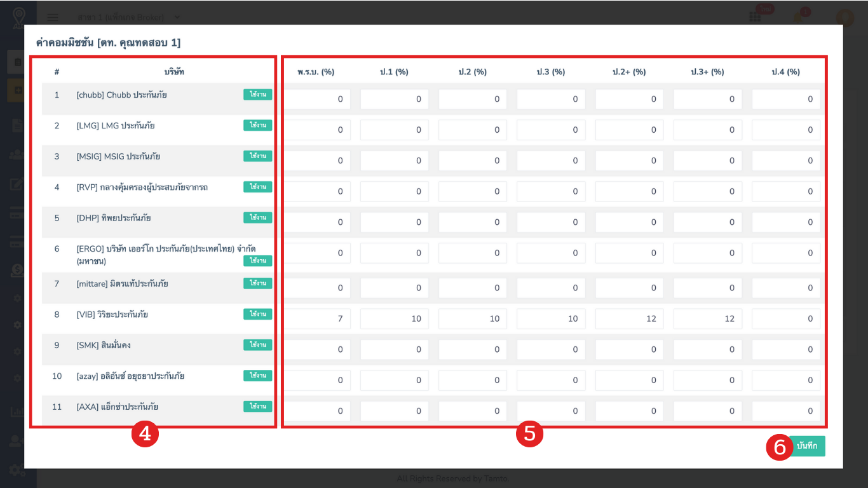Click the ป.1 (%) field for AXA
Screen dimensions: 868x488
[x=394, y=411]
